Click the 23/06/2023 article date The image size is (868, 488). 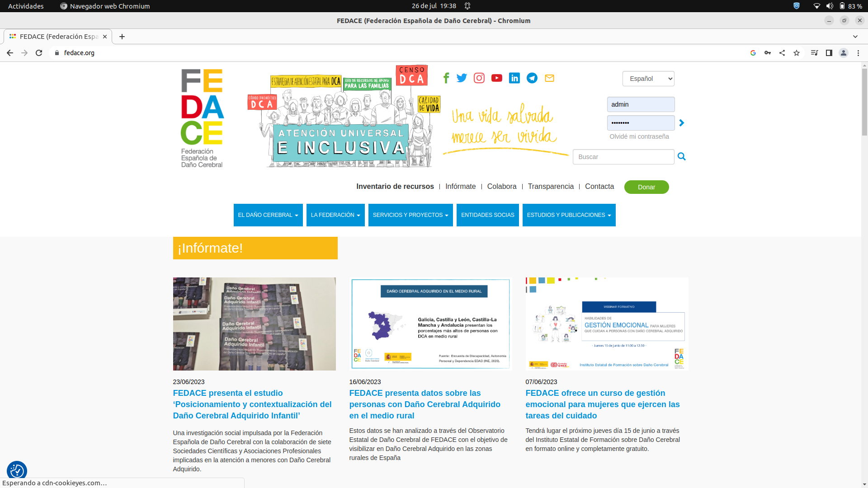pyautogui.click(x=189, y=382)
